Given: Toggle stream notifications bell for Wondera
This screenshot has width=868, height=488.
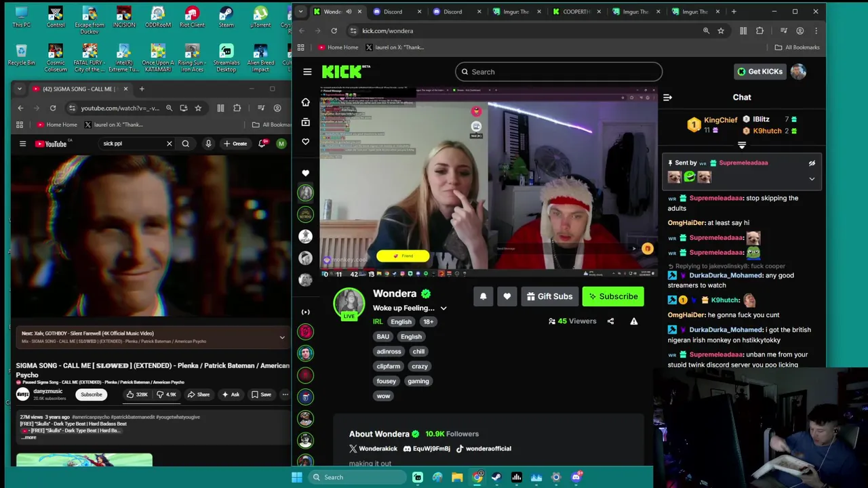Looking at the screenshot, I should 483,296.
